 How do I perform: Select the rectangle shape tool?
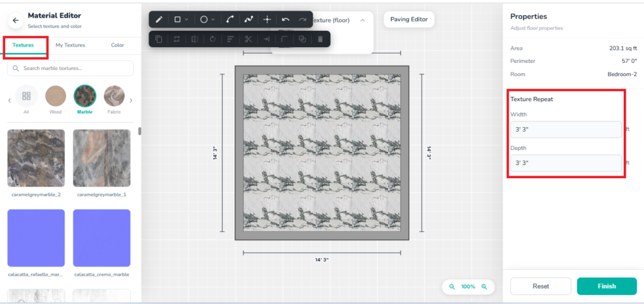(177, 20)
